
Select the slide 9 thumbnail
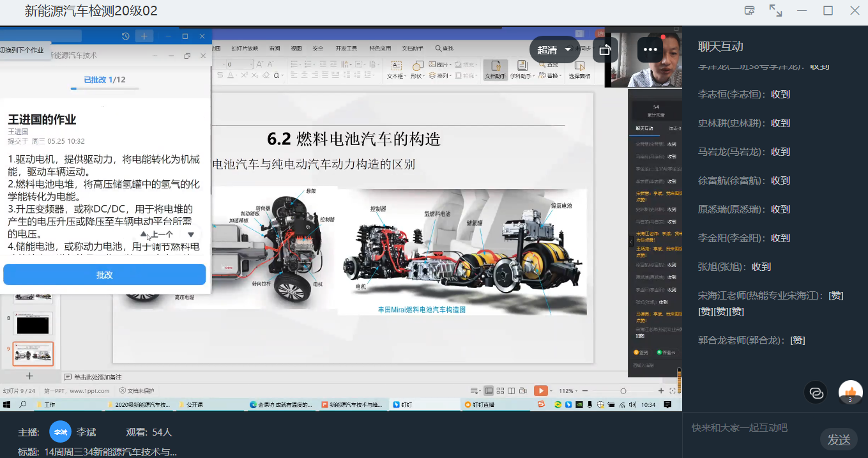point(33,353)
